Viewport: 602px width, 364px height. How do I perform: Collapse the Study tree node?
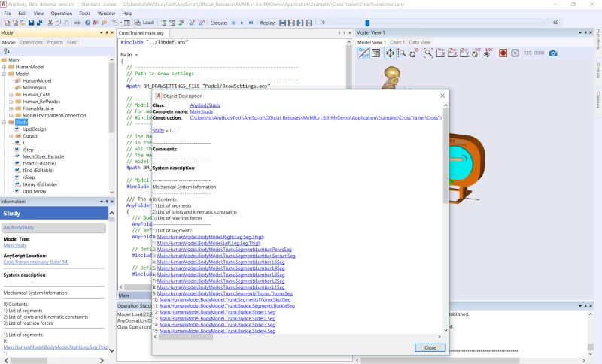5,123
